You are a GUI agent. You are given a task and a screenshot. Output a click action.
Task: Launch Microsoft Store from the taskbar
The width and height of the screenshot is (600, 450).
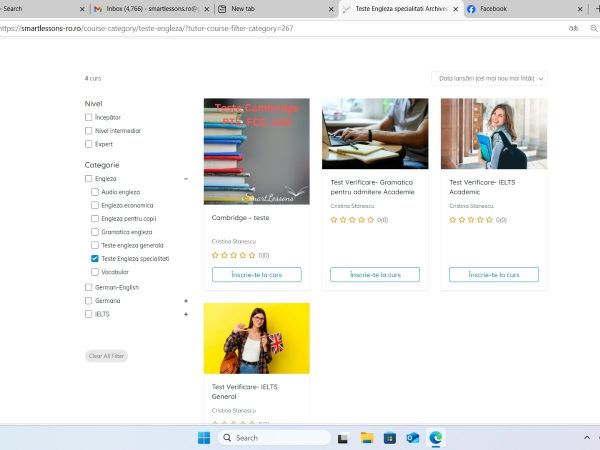pos(390,437)
